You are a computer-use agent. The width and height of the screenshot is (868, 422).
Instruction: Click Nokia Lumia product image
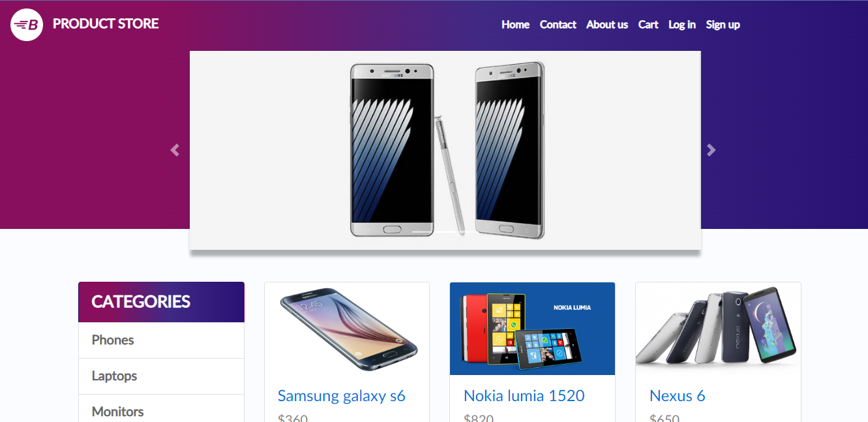532,329
